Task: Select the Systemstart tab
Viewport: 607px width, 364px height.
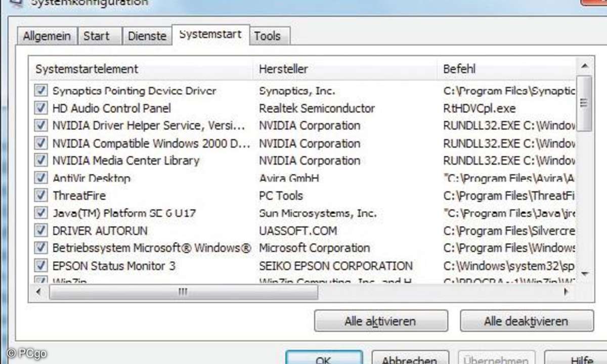Action: click(210, 35)
